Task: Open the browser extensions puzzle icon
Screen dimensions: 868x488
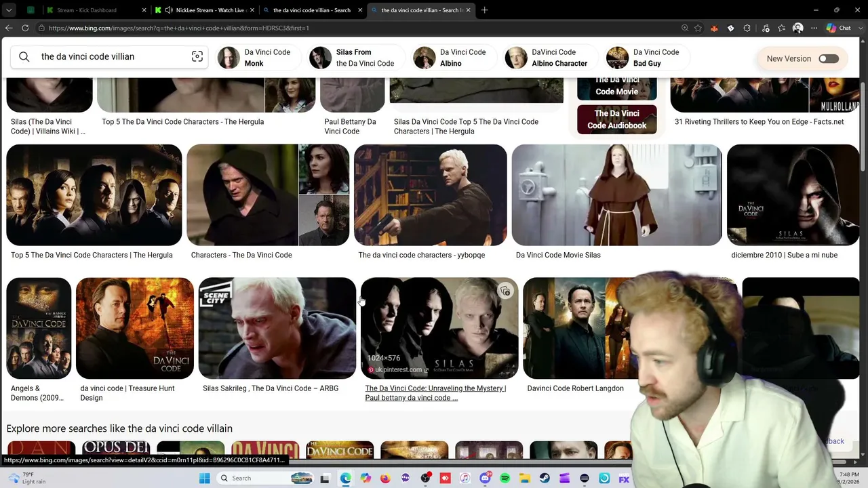Action: point(747,28)
